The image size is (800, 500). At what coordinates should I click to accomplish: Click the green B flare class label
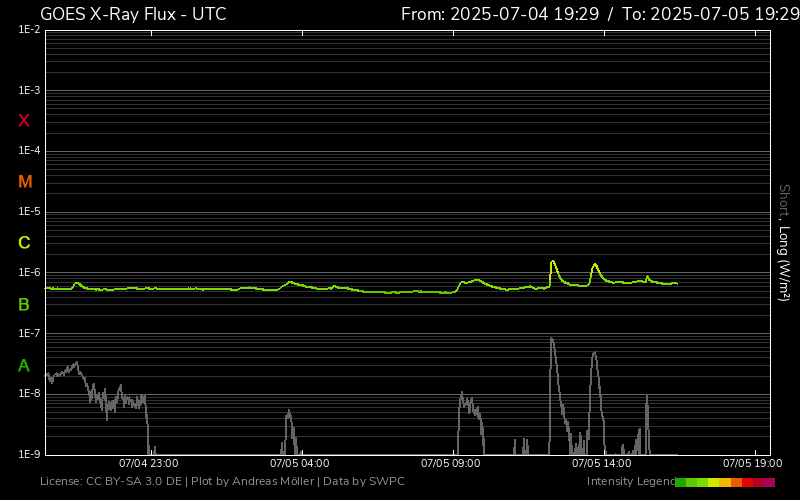(24, 304)
